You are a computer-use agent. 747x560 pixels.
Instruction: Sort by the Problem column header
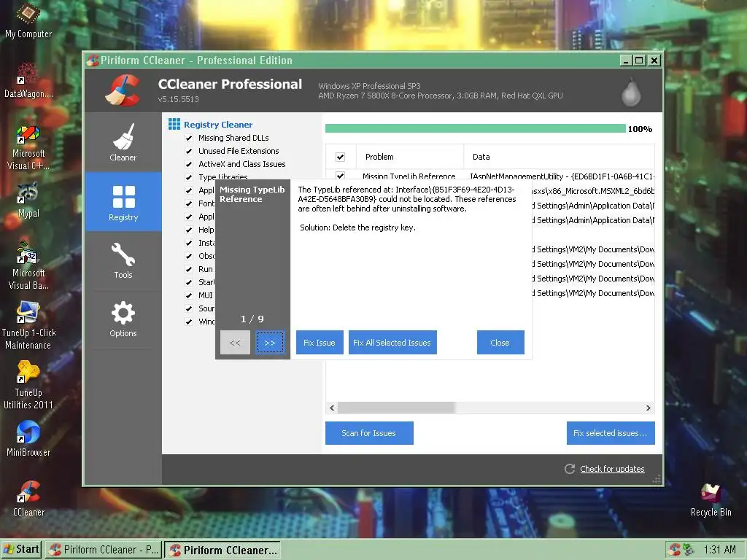(410, 157)
